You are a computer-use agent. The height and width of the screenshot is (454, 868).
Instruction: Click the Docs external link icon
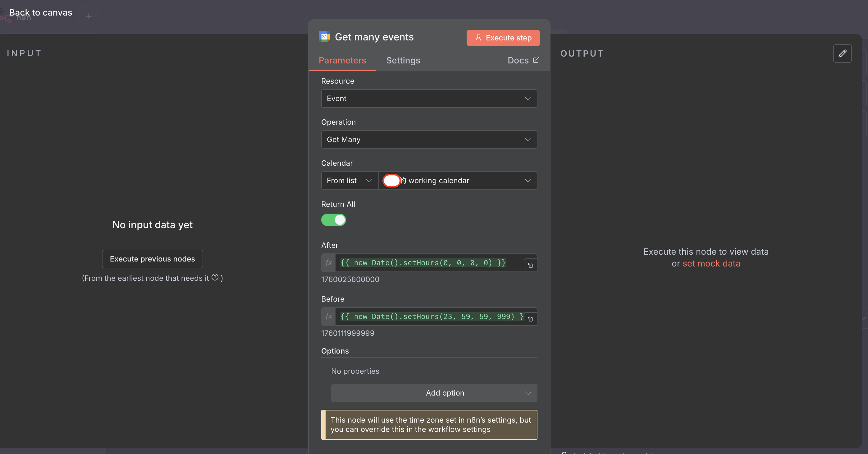point(536,60)
